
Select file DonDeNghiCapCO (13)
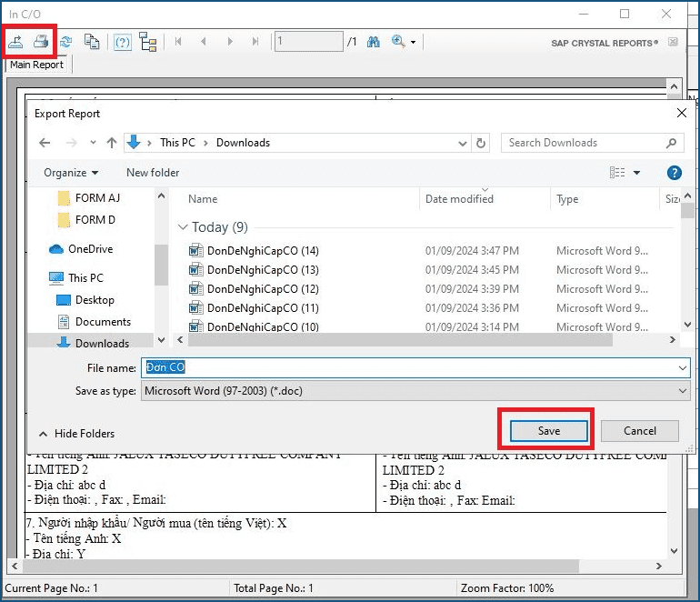point(263,270)
